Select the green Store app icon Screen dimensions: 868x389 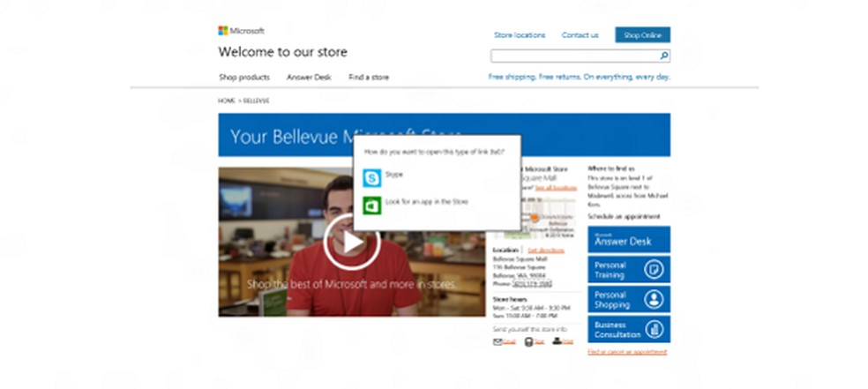[x=372, y=206]
